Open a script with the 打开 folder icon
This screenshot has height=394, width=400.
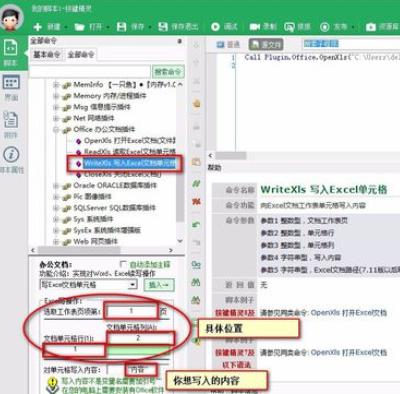click(x=79, y=27)
